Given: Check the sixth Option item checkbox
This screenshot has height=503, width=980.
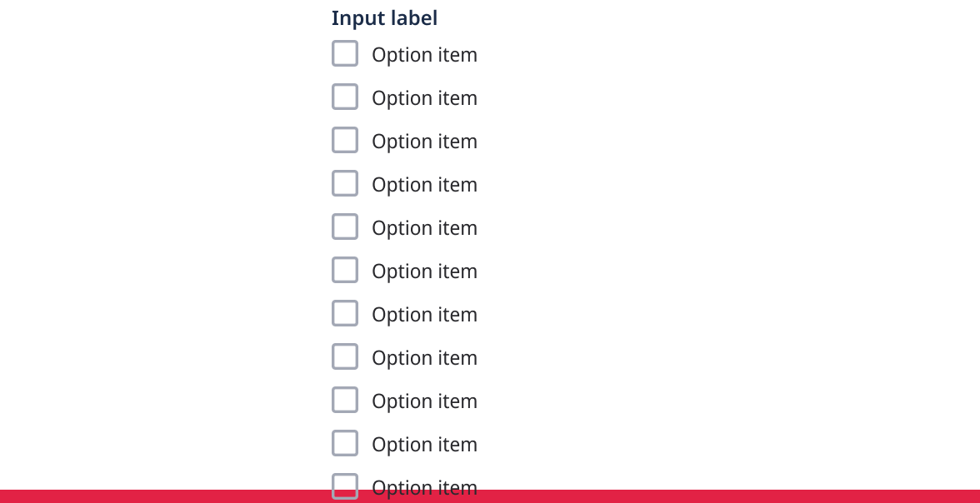Looking at the screenshot, I should [x=345, y=271].
